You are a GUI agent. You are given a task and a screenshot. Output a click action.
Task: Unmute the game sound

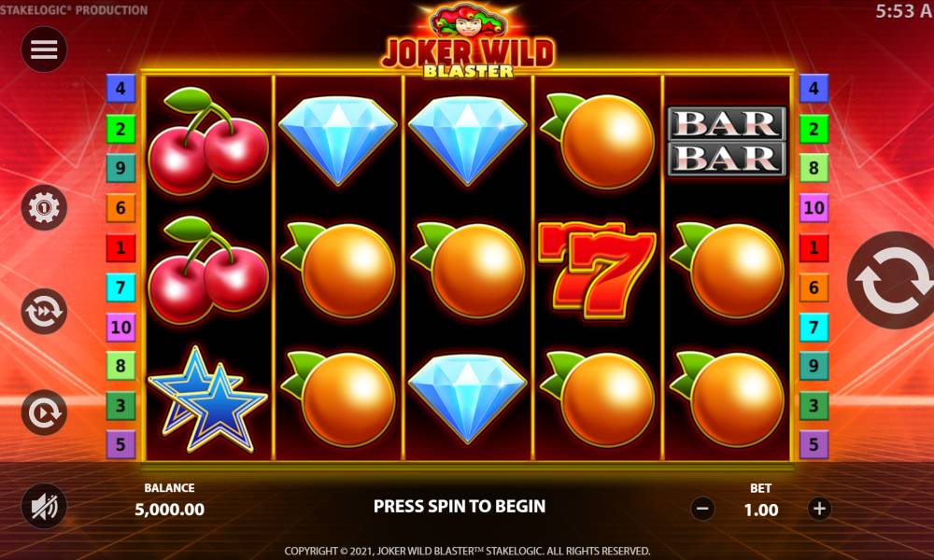tap(44, 507)
